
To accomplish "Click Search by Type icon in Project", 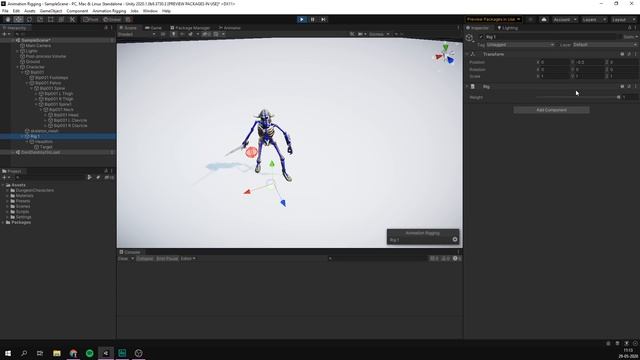I will [89, 178].
